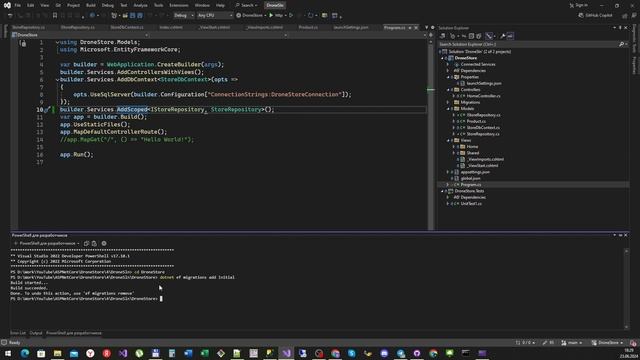This screenshot has width=640, height=360.
Task: Toggle auto-hide pin on Solution Explorer
Action: point(620,28)
